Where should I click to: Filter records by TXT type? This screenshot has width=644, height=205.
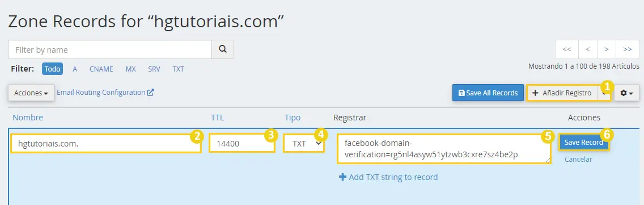pos(178,69)
